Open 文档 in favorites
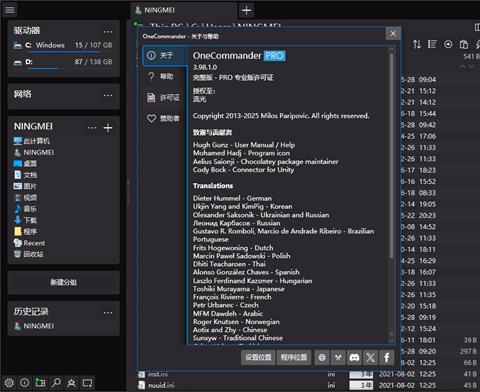 (x=25, y=175)
